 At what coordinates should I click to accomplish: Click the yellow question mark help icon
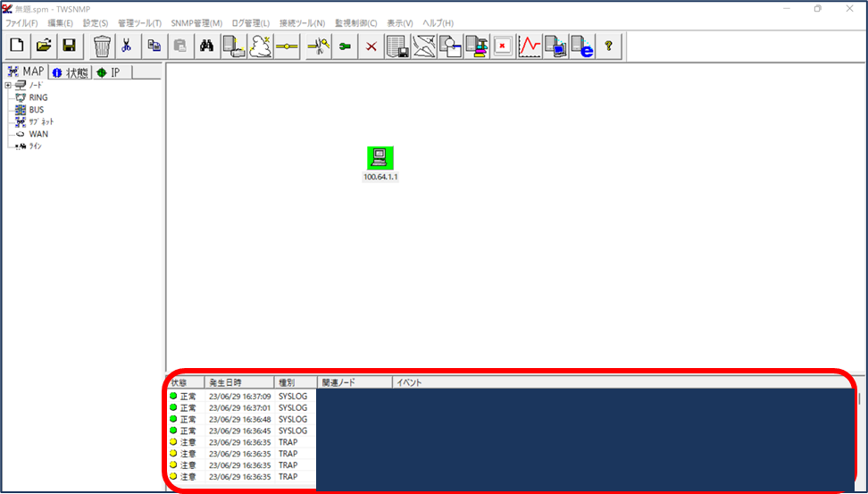point(608,46)
